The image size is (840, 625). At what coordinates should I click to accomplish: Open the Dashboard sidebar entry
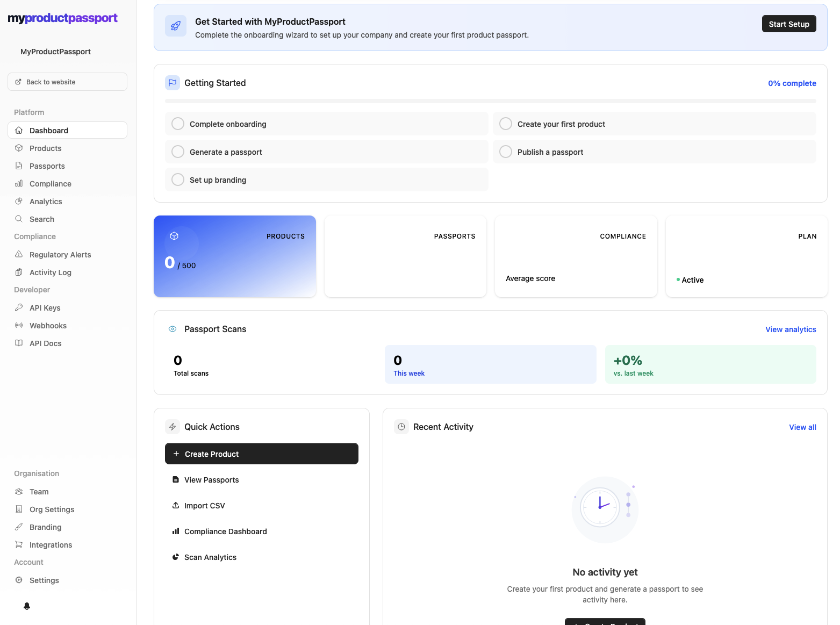[48, 130]
